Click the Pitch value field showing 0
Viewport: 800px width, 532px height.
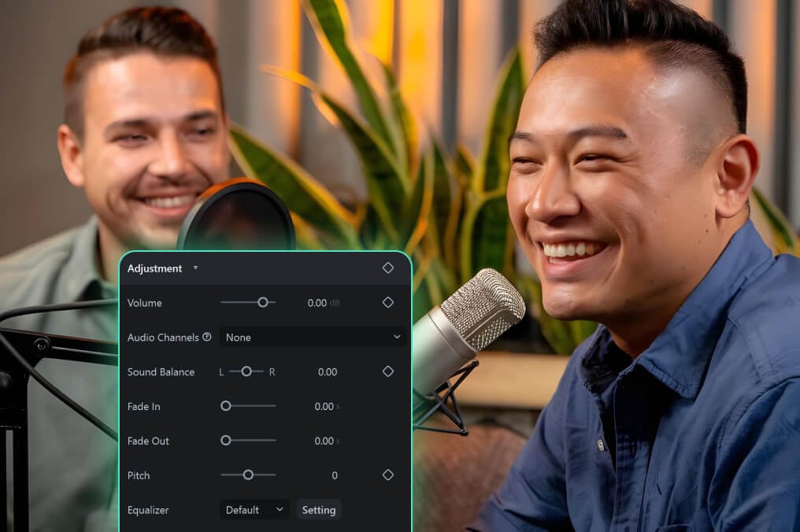(x=334, y=475)
